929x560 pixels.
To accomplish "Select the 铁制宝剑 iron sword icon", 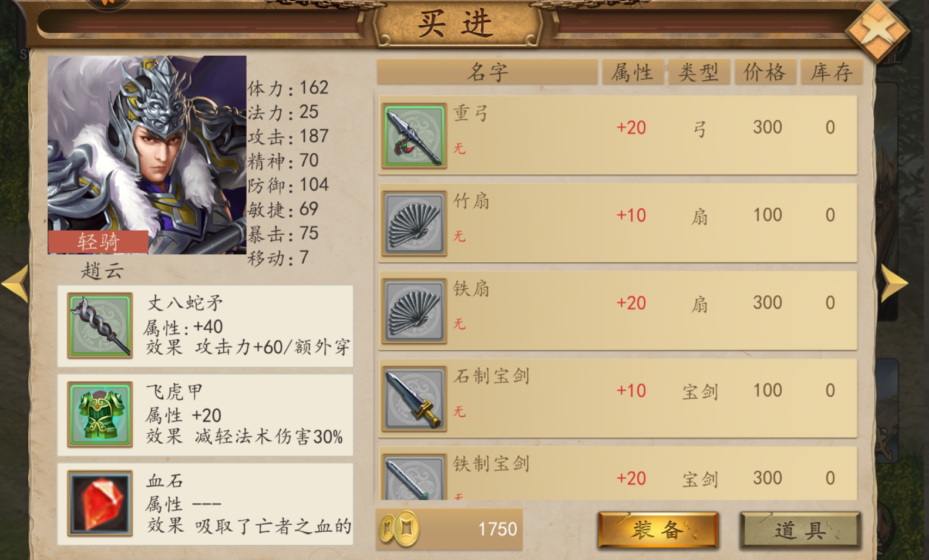I will coord(414,478).
